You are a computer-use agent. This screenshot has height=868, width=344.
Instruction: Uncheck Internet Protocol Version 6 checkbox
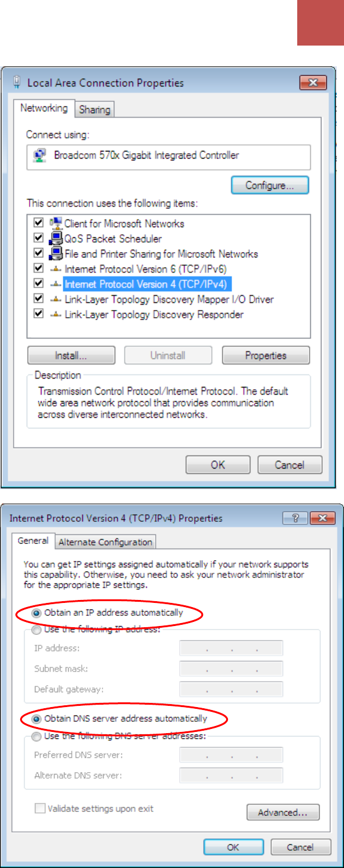(x=38, y=269)
